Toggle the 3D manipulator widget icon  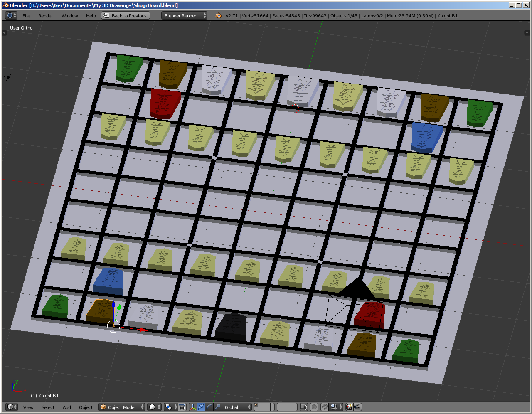tap(193, 407)
